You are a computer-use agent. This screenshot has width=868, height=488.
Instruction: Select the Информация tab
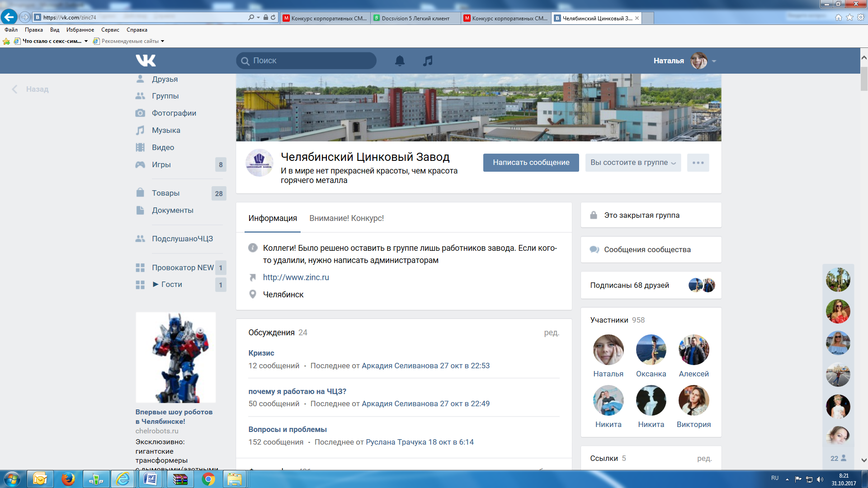[273, 218]
